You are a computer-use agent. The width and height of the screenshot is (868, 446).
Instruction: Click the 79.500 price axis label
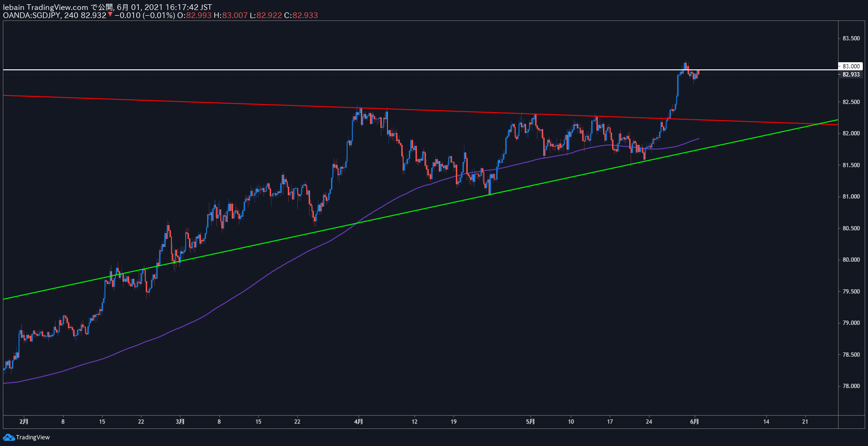pos(851,292)
